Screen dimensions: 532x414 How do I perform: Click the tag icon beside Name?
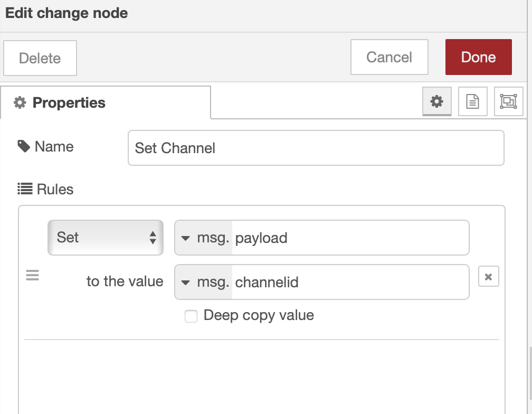(x=24, y=146)
